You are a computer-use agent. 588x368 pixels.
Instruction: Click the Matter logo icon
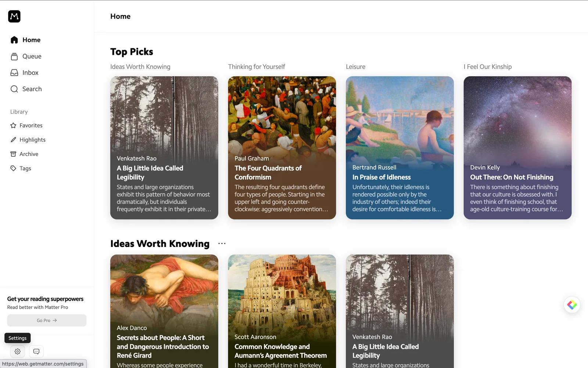(x=14, y=16)
